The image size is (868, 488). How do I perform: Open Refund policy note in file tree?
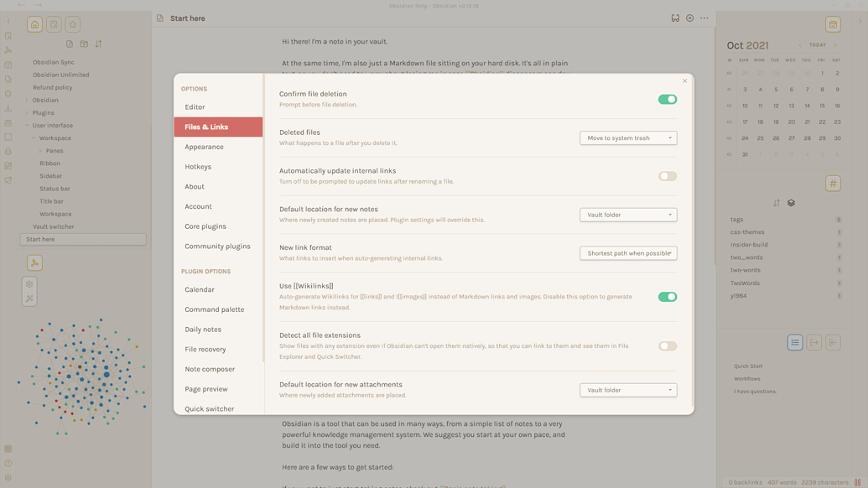coord(52,87)
